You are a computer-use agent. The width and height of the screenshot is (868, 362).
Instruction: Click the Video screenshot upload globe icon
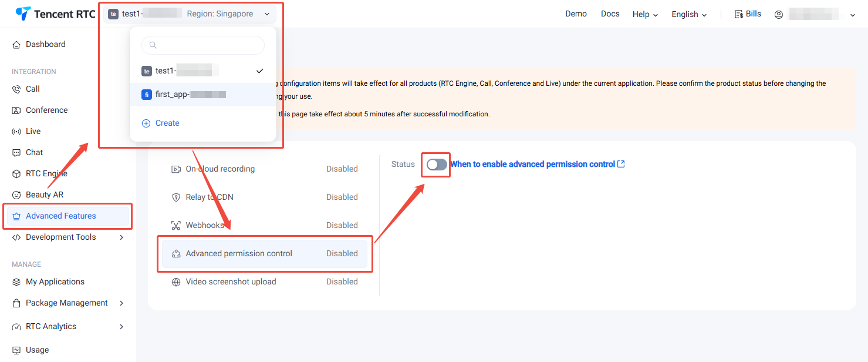click(x=175, y=282)
